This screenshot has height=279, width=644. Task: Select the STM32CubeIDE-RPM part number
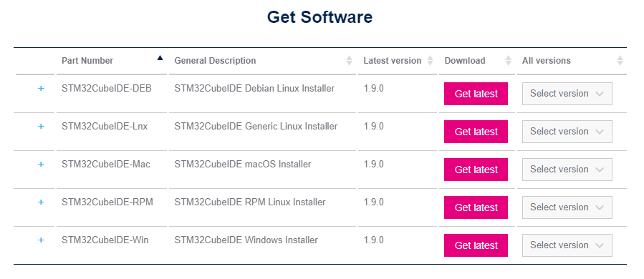pos(107,202)
